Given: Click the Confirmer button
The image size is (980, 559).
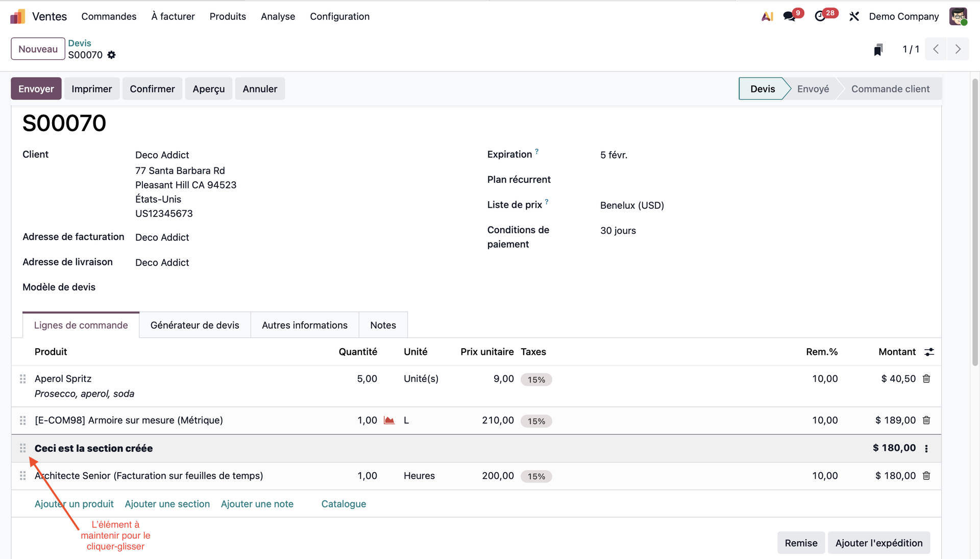Looking at the screenshot, I should pyautogui.click(x=152, y=89).
